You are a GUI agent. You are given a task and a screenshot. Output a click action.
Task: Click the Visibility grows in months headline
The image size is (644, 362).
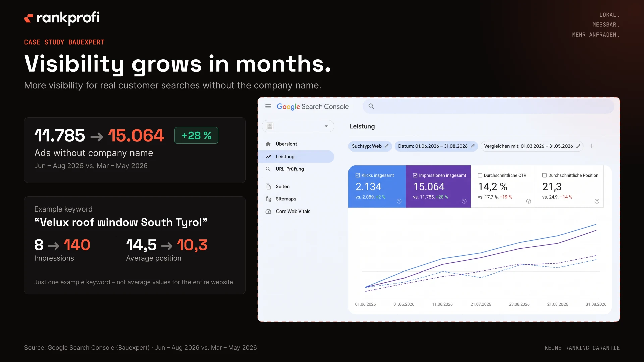178,64
